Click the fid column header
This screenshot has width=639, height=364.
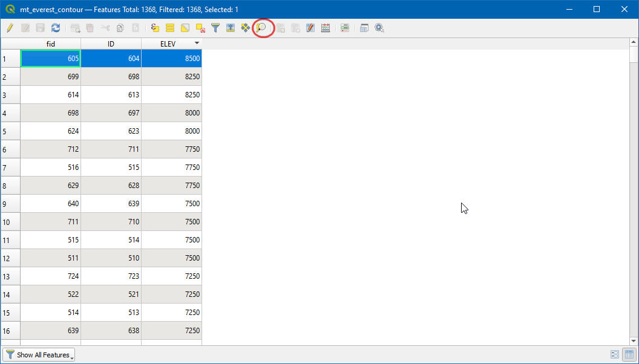[x=51, y=44]
